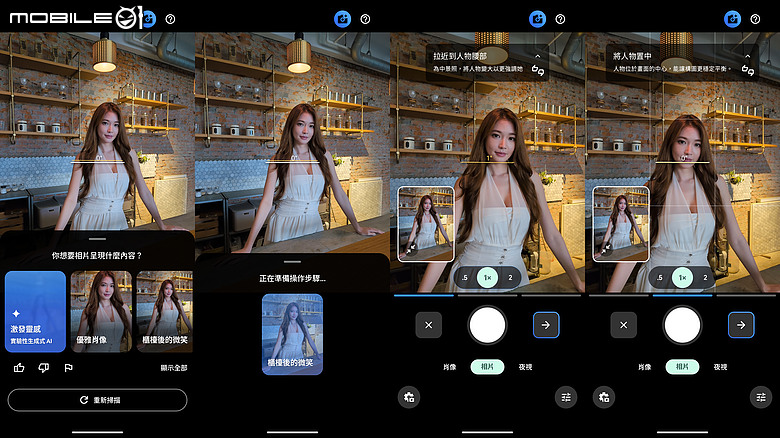
Task: Tap highlighted middle progress segment under 將人物置中
Action: [682, 295]
